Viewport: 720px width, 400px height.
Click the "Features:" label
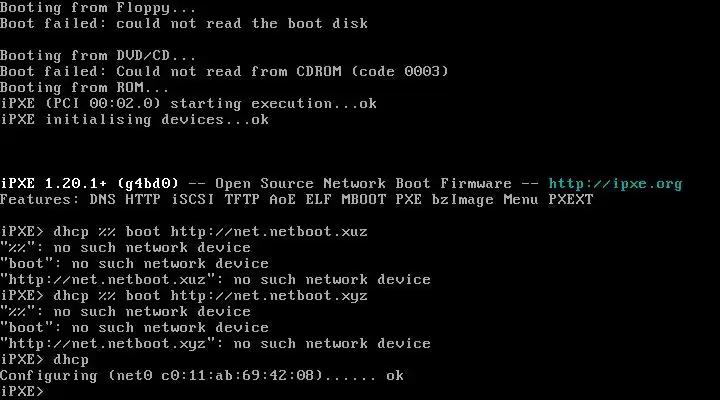click(36, 199)
